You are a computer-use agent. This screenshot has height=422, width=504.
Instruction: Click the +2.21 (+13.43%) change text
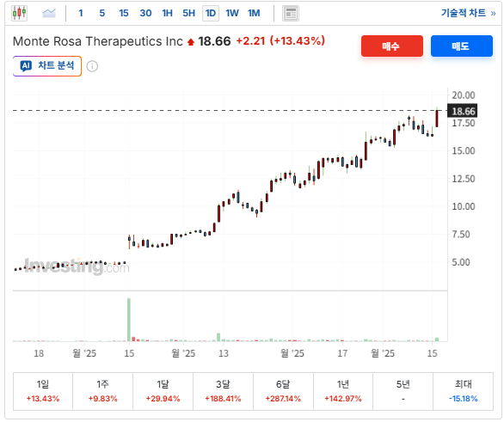click(x=280, y=41)
